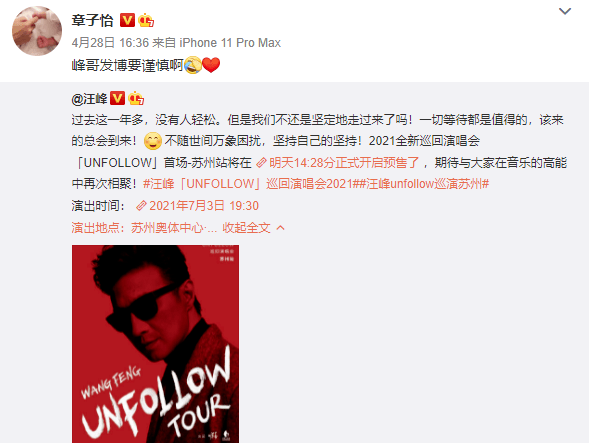589x443 pixels.
Task: Open the #汪峰unfollow巡演苏州# hashtag
Action: point(424,184)
